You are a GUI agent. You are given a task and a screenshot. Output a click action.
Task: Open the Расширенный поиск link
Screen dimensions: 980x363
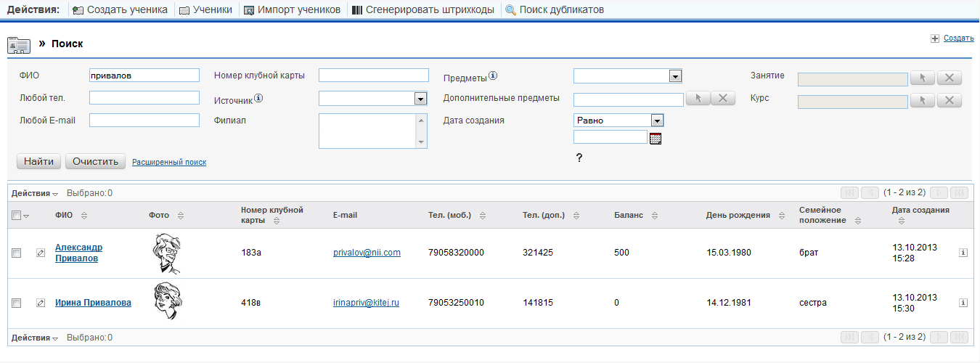tap(169, 162)
